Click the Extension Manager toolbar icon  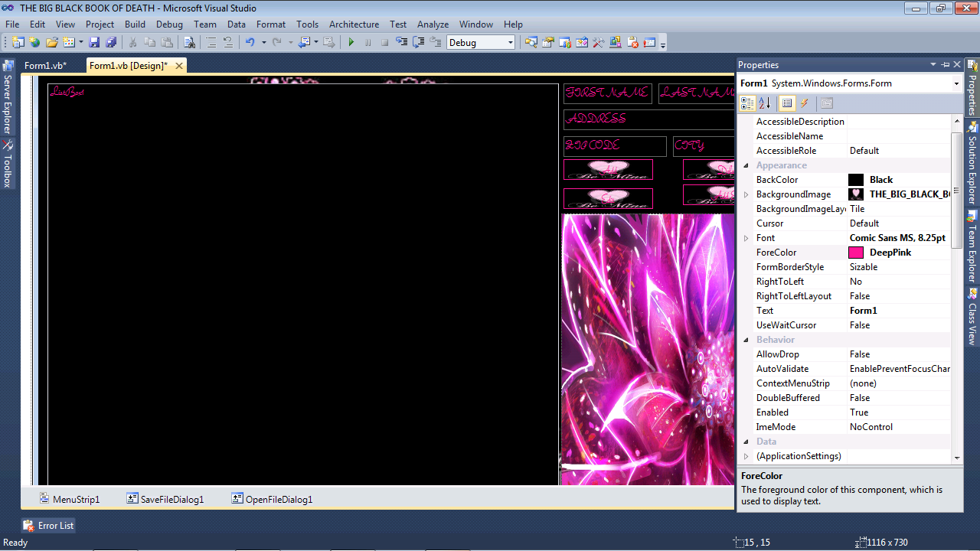click(x=616, y=43)
